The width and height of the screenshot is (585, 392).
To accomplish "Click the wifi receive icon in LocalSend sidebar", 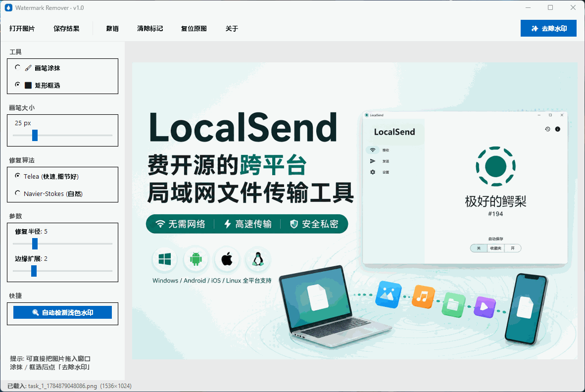I will pyautogui.click(x=372, y=150).
